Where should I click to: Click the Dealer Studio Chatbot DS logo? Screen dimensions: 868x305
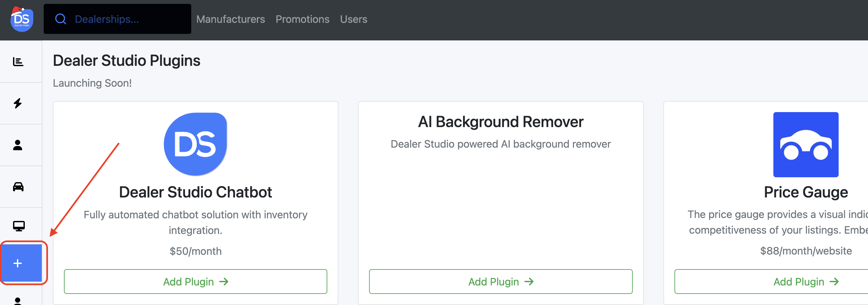[195, 144]
